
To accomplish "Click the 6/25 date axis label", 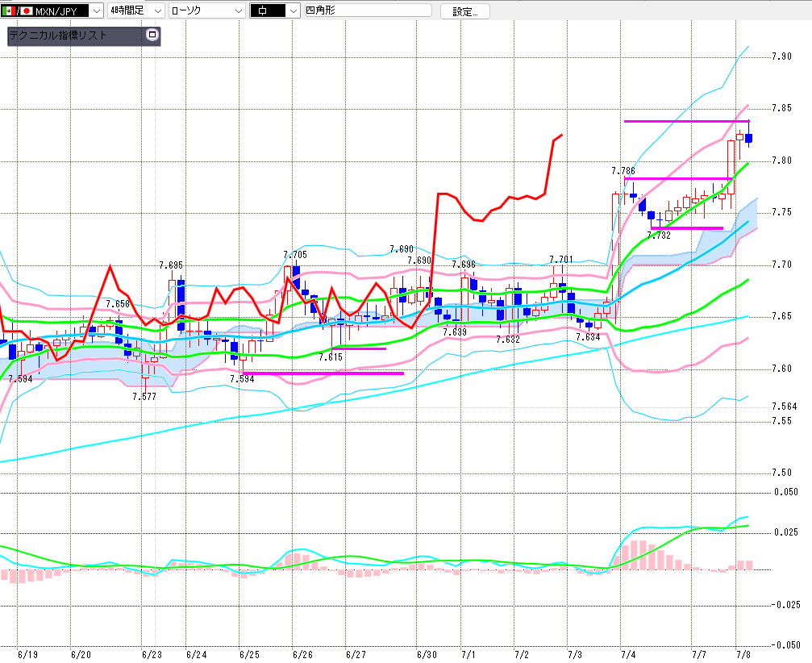I will pyautogui.click(x=249, y=655).
